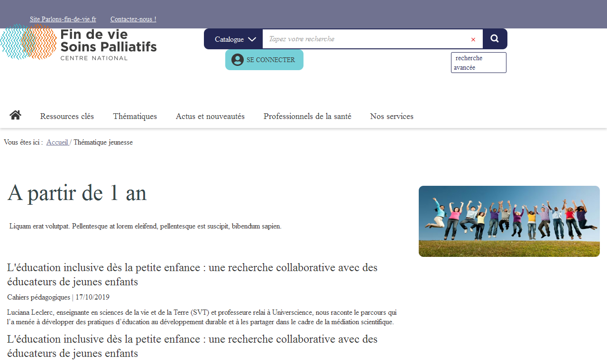Open the Ressources clés menu
The width and height of the screenshot is (607, 364).
pyautogui.click(x=67, y=117)
